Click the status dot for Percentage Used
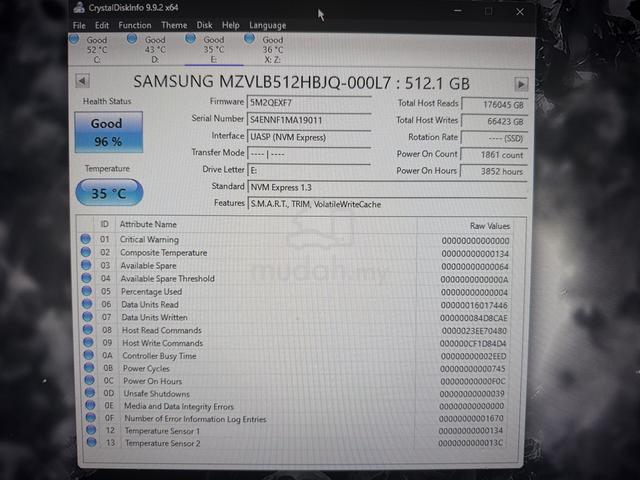 87,291
